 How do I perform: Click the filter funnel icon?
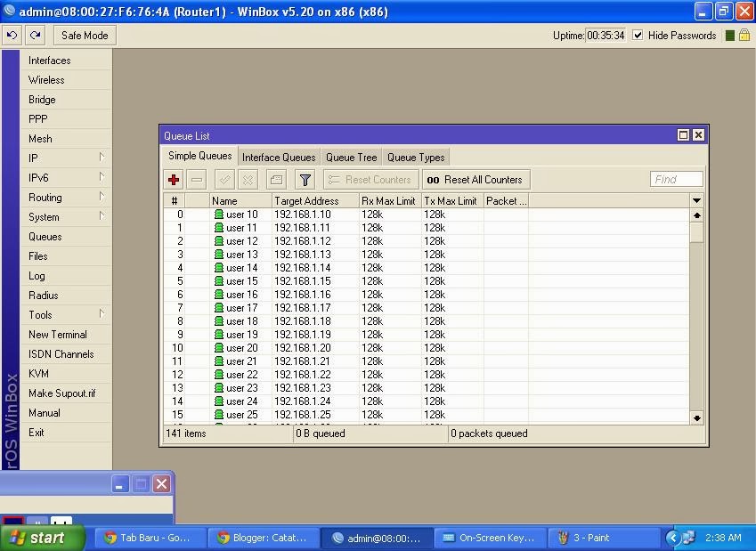304,179
